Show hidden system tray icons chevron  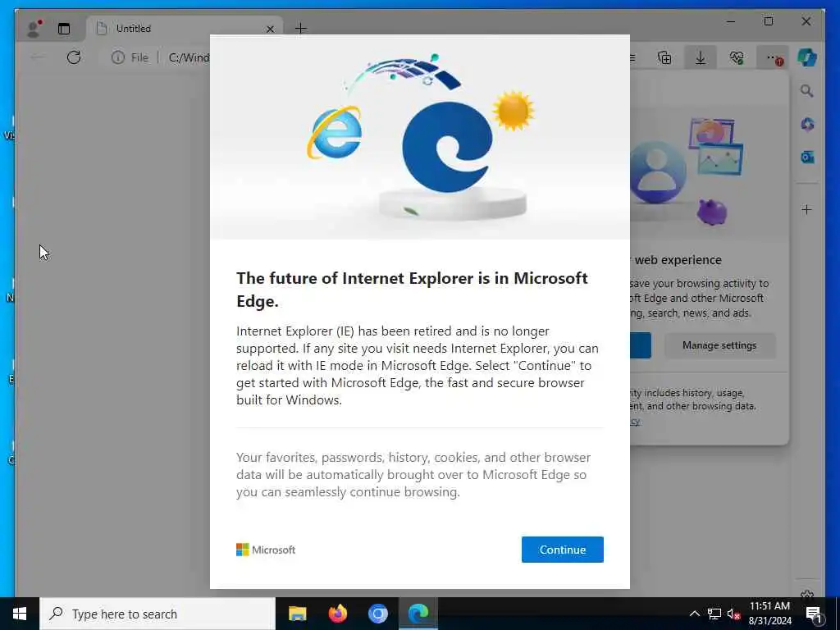tap(694, 614)
